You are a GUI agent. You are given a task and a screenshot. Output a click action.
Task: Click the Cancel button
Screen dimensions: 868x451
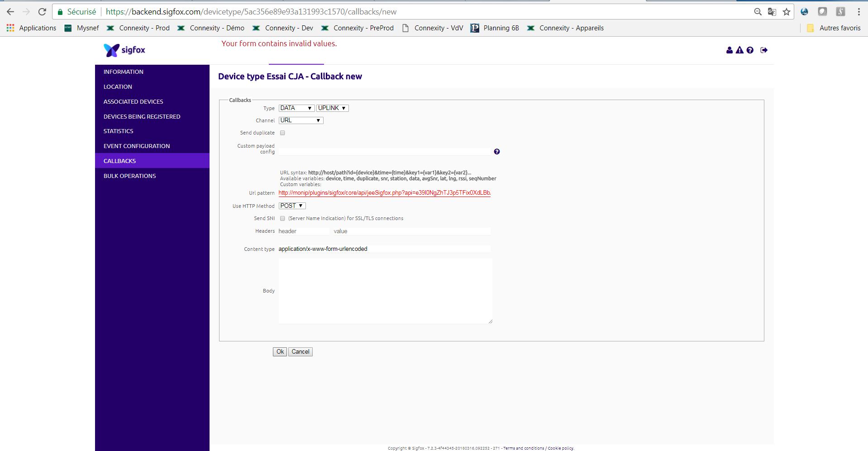300,352
